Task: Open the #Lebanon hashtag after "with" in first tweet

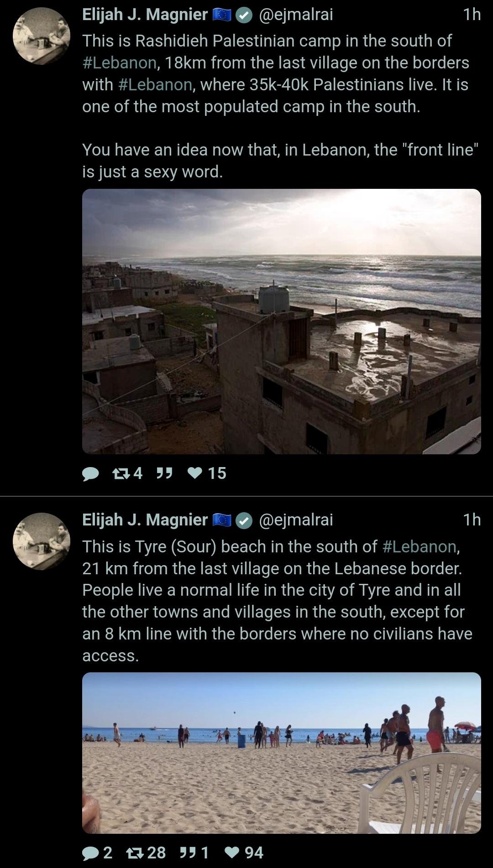Action: tap(155, 84)
